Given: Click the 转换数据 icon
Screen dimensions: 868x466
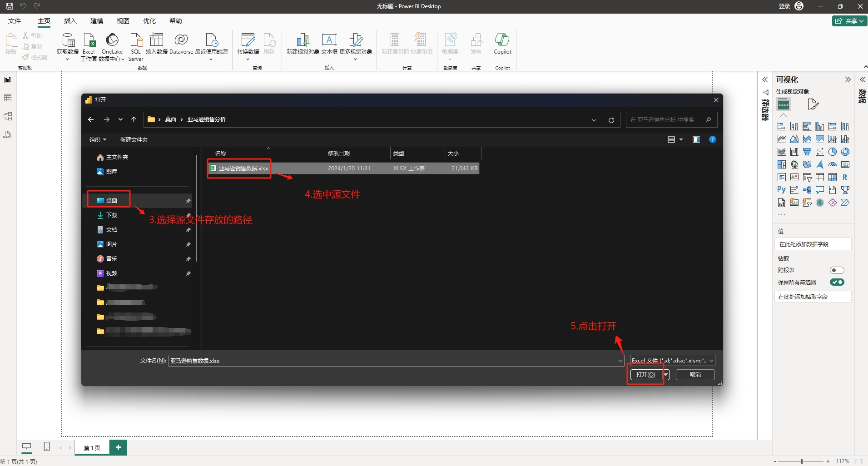Looking at the screenshot, I should (x=248, y=40).
